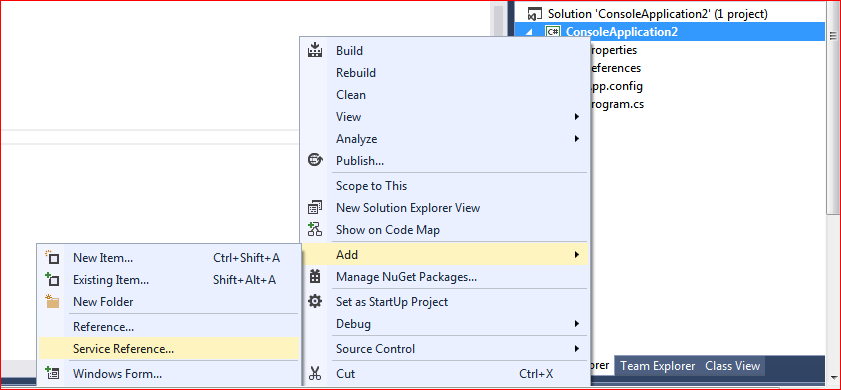Click the Build icon in context menu

point(315,50)
